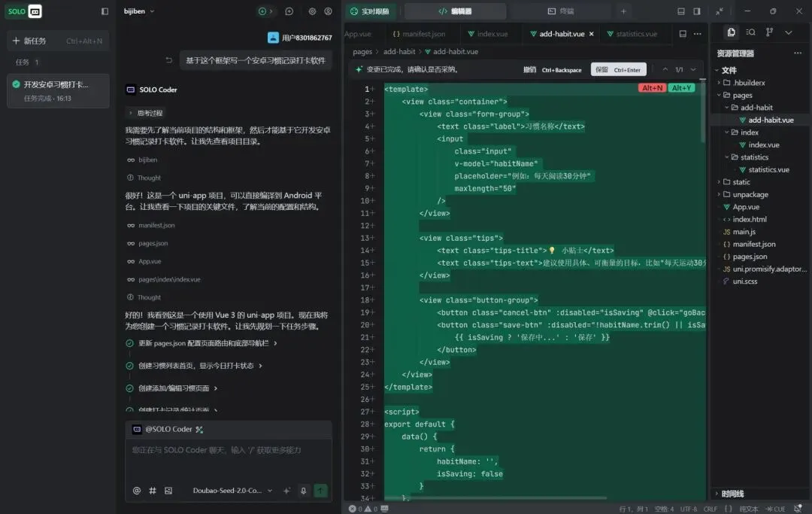
Task: Open main.js in file tree
Action: tap(760, 232)
